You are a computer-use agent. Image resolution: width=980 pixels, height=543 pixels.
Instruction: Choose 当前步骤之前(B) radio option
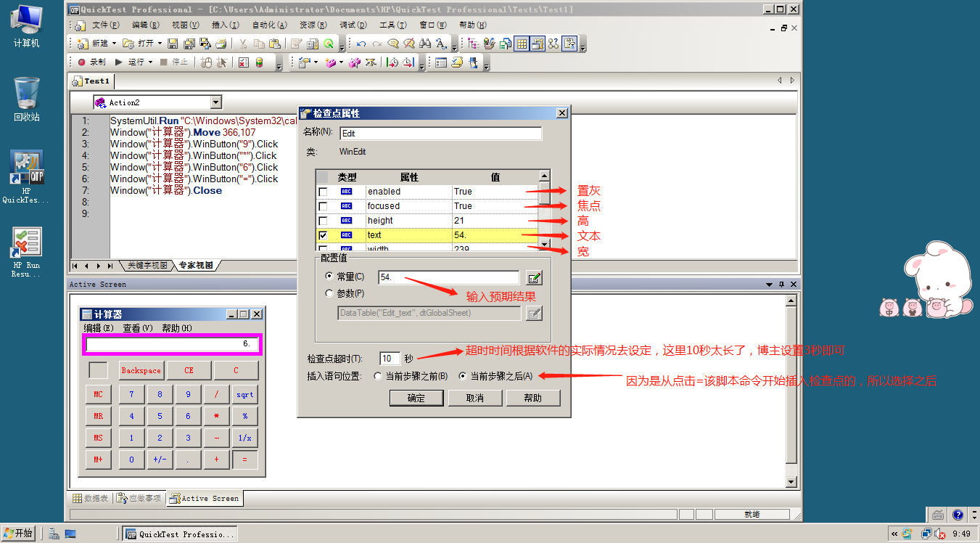pos(377,376)
